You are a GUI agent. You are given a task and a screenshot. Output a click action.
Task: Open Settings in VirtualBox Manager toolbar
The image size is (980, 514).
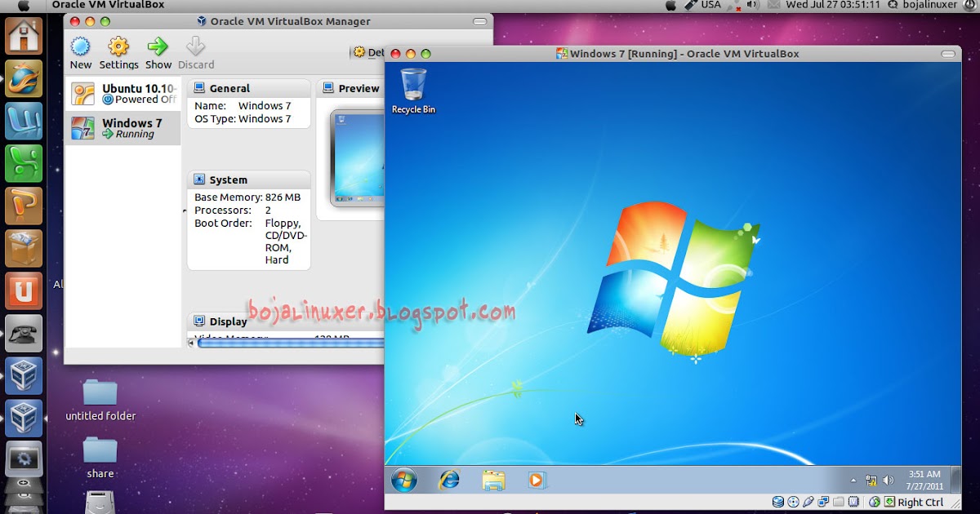click(x=119, y=53)
